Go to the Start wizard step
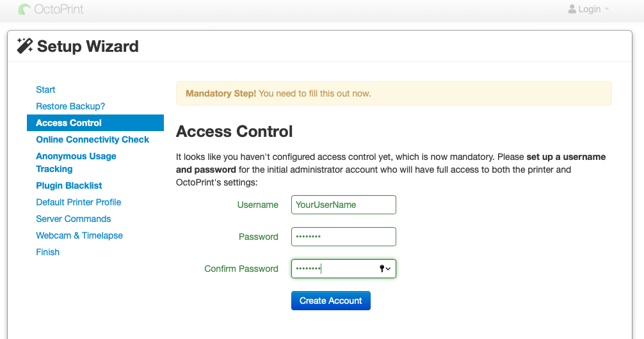The width and height of the screenshot is (644, 339). (45, 90)
